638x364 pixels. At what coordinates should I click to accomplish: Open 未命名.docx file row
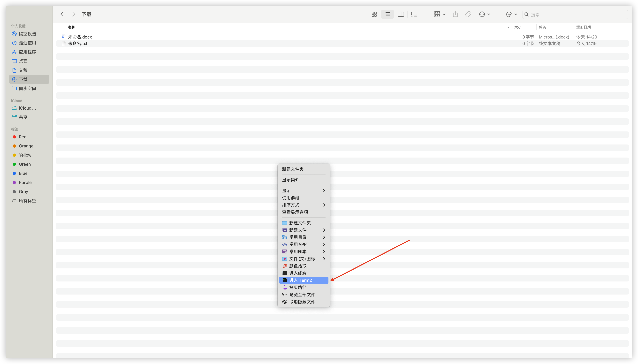(80, 37)
